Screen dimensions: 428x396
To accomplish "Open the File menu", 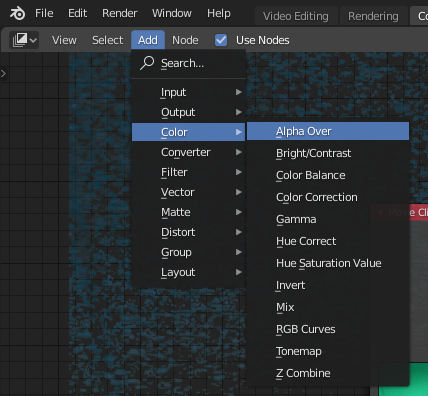I will click(x=44, y=13).
